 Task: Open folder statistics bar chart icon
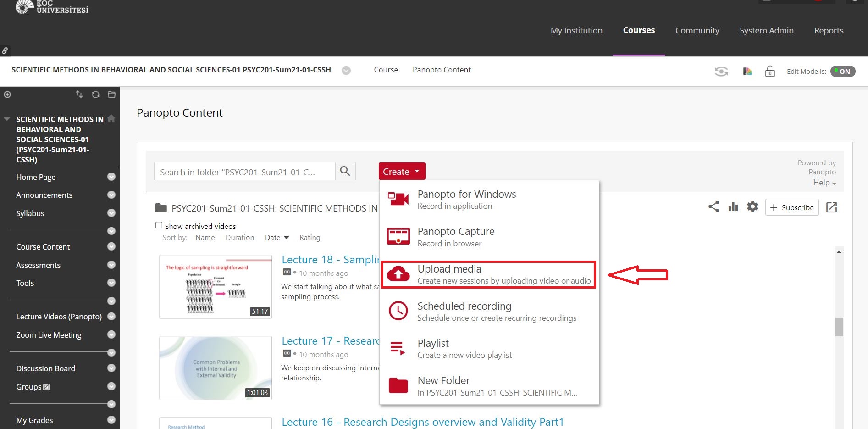tap(733, 207)
